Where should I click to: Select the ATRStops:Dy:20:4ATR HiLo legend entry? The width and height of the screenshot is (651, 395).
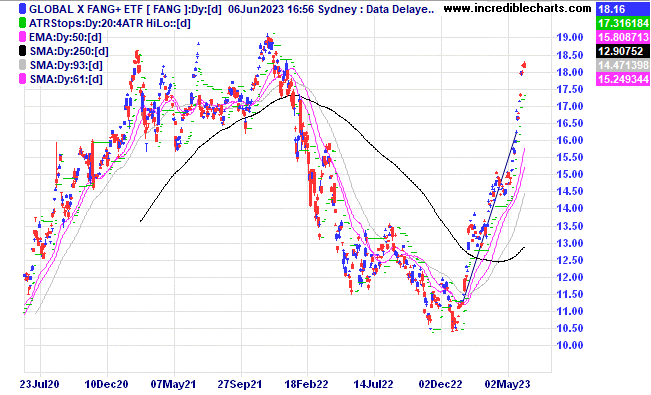110,23
